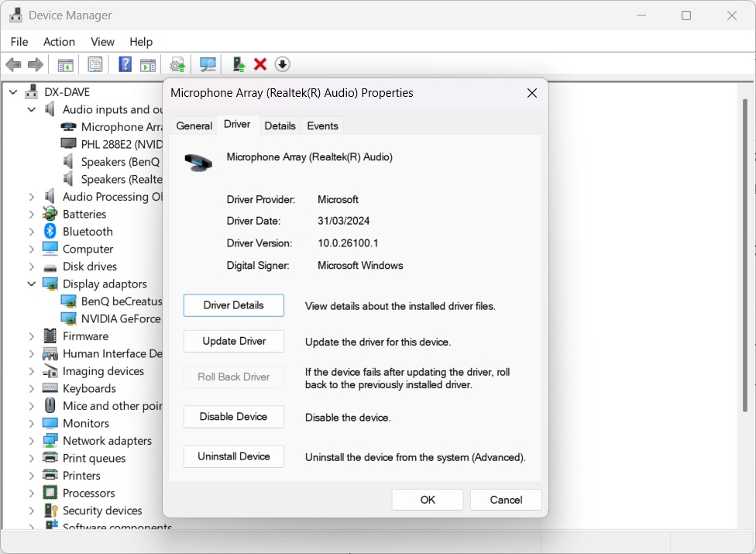This screenshot has height=554, width=756.
Task: Click the Disable Device button
Action: 233,417
